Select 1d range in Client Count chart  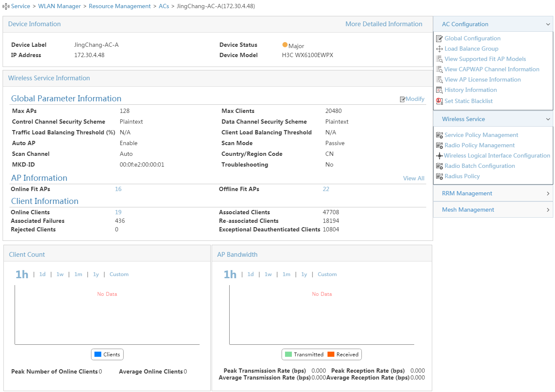click(42, 274)
